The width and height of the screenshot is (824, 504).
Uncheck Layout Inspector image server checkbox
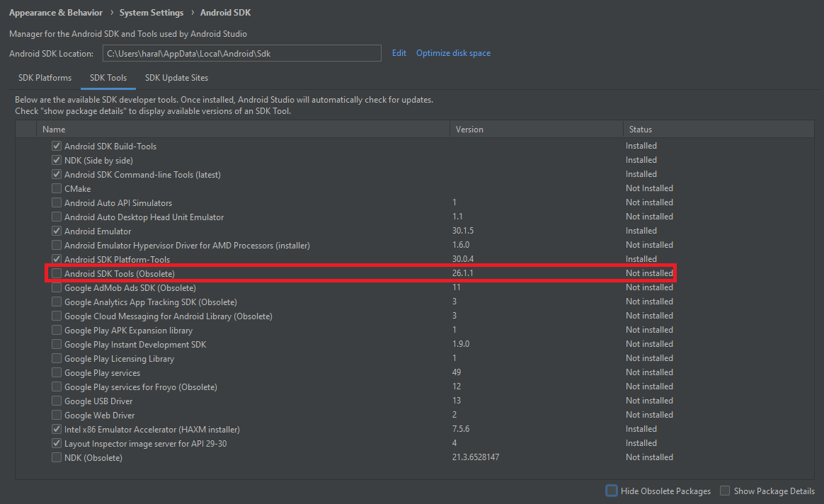(x=57, y=444)
